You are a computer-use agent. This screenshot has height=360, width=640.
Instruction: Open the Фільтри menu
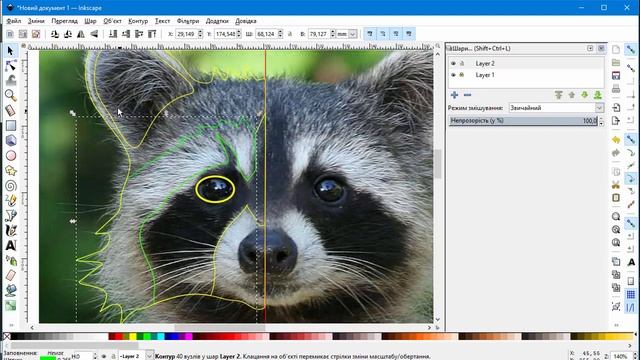click(x=188, y=21)
